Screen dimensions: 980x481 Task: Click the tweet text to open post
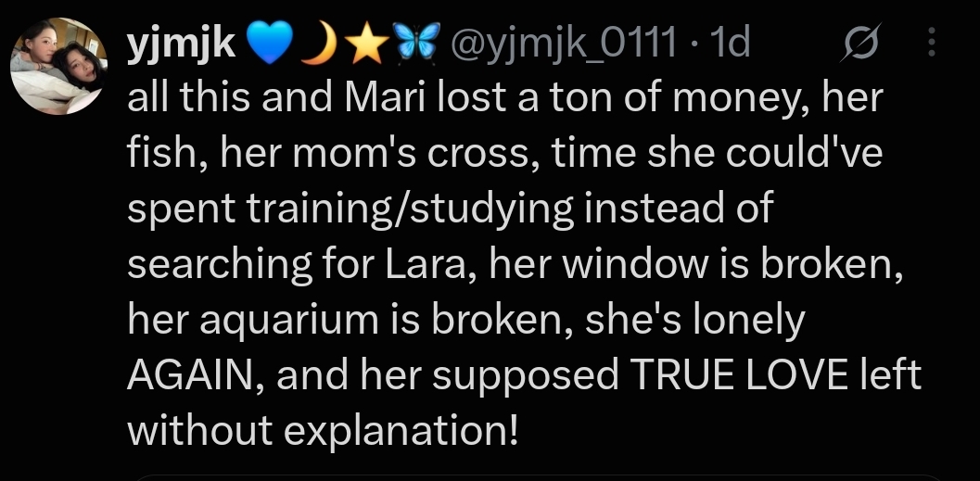tap(524, 263)
